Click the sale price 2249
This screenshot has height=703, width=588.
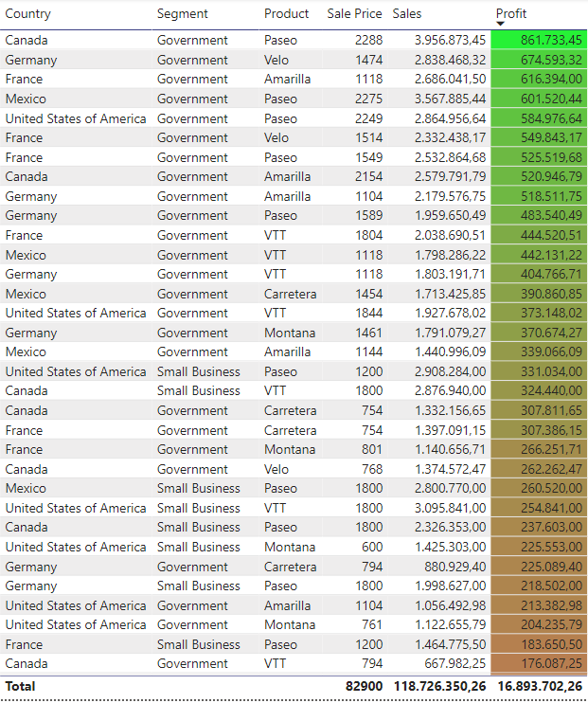tap(369, 118)
